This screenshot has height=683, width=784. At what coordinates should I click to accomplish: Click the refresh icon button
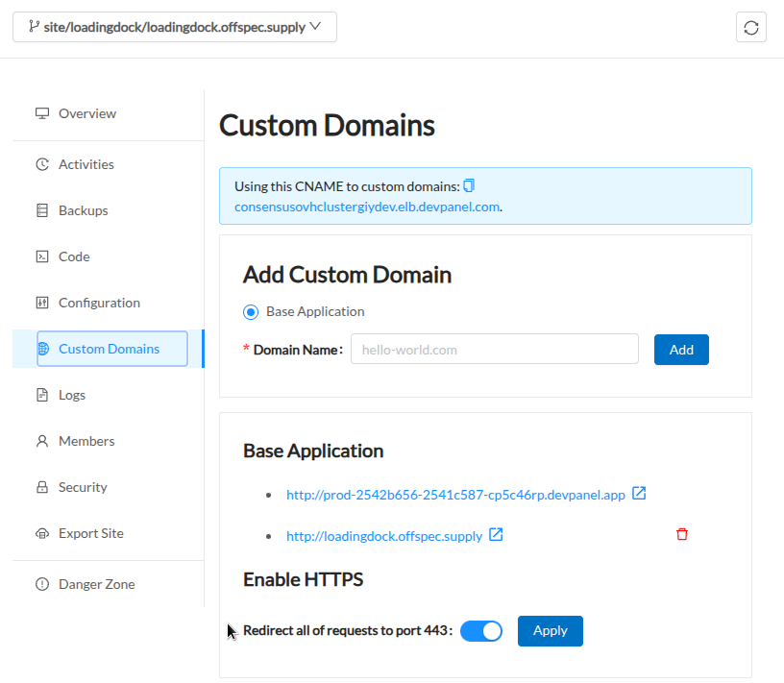(x=751, y=27)
